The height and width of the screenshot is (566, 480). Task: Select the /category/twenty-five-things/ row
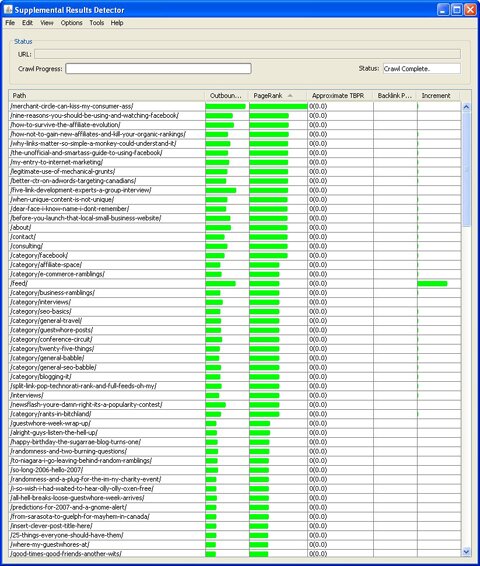click(x=235, y=349)
